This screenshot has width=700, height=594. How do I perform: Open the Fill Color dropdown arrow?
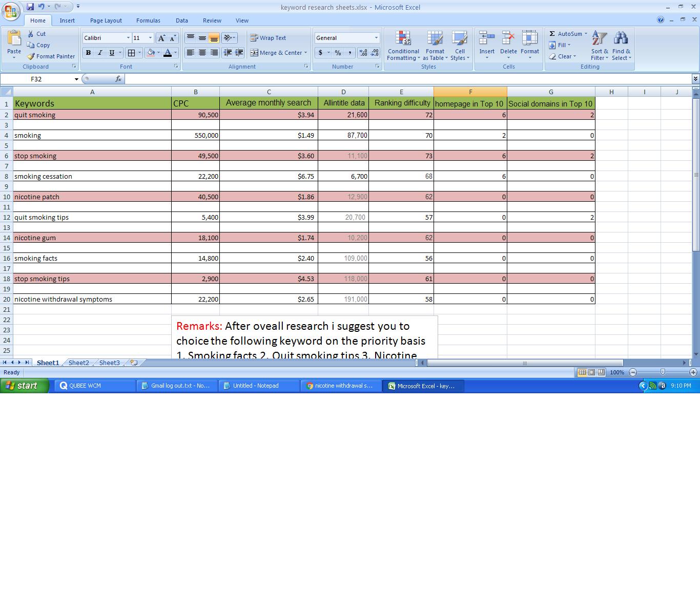tap(157, 53)
